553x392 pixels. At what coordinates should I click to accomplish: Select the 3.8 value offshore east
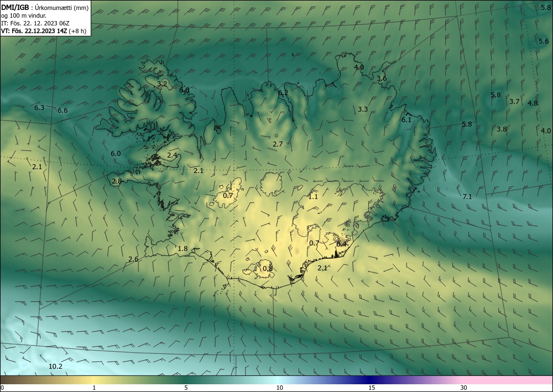502,129
